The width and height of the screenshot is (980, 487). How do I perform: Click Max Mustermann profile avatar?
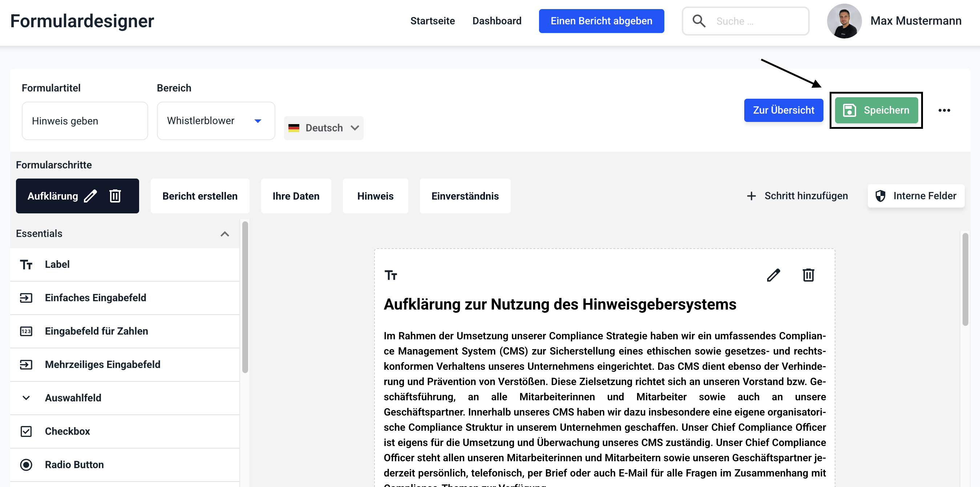pyautogui.click(x=844, y=21)
